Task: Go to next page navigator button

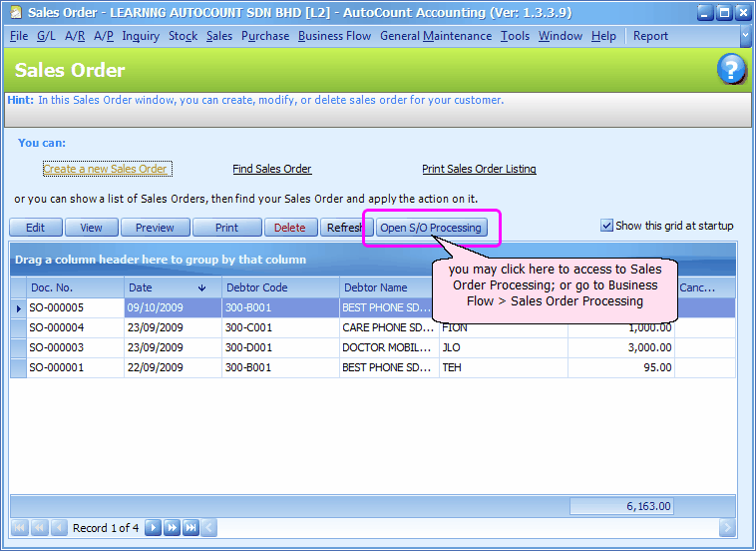Action: [172, 528]
